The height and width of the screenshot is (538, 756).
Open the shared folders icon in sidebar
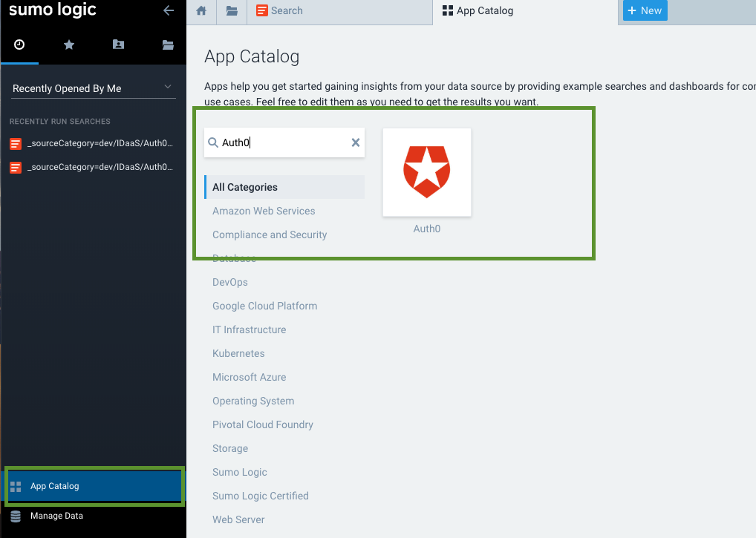pos(168,45)
